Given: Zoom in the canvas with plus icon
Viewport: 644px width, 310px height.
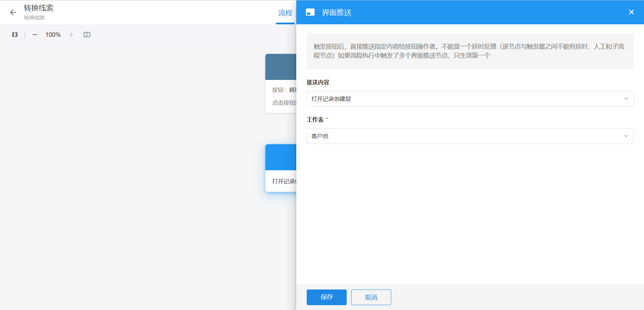Looking at the screenshot, I should coord(71,35).
